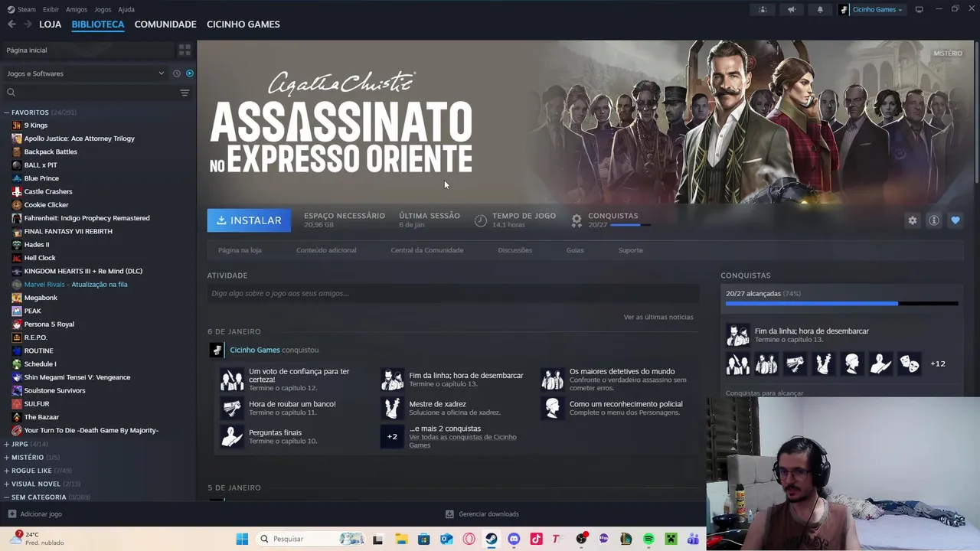
Task: Toggle favorite heart for the game
Action: [955, 220]
